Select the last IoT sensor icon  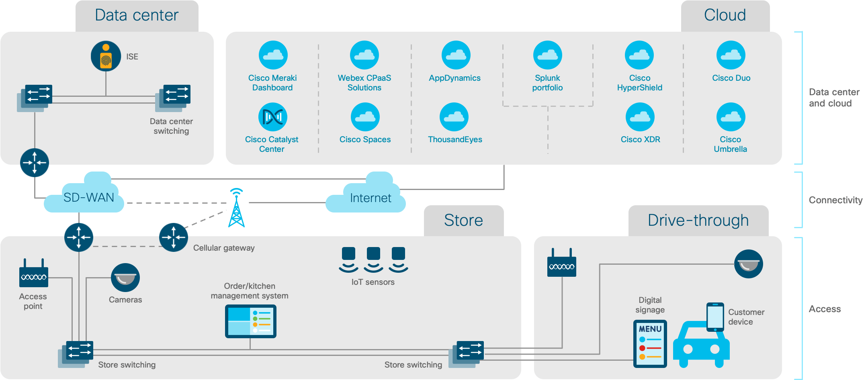coord(398,260)
